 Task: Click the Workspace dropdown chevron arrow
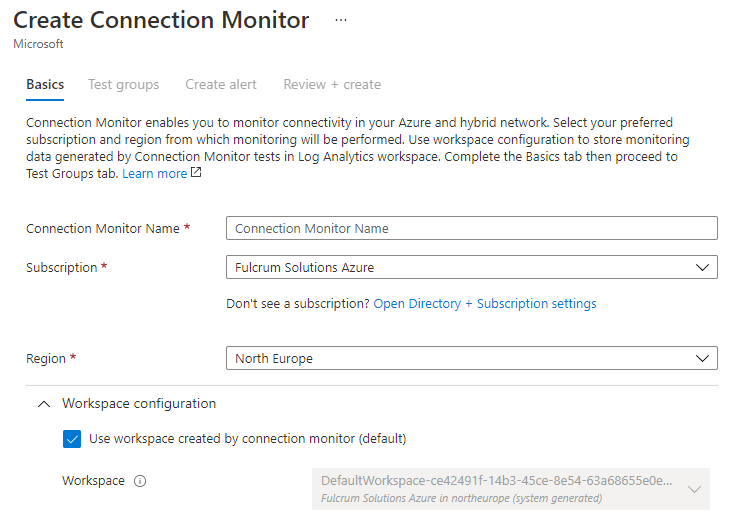[x=694, y=489]
